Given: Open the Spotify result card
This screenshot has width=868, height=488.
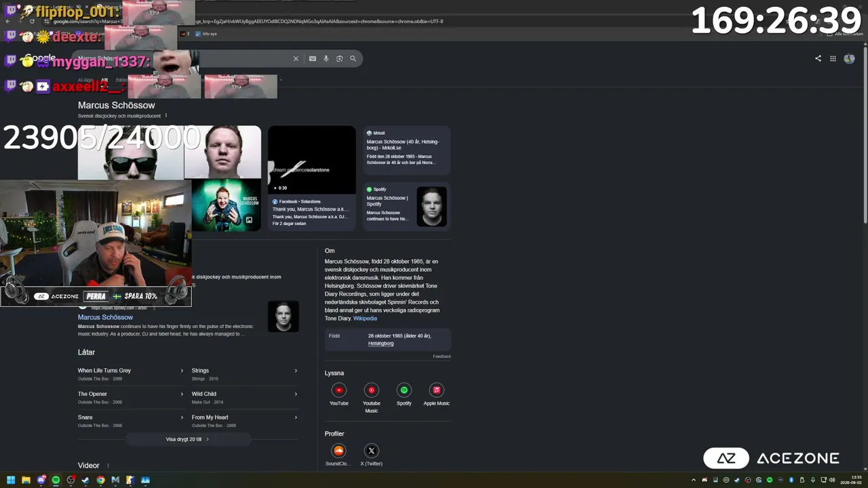Looking at the screenshot, I should tap(407, 207).
